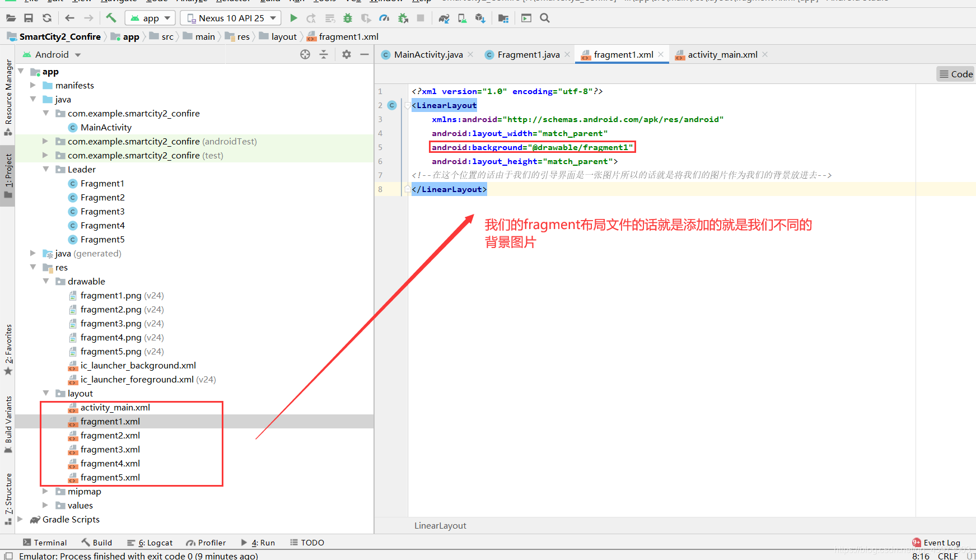Click the Apply Changes rerun icon
Screen dimensions: 976x560
pyautogui.click(x=311, y=18)
